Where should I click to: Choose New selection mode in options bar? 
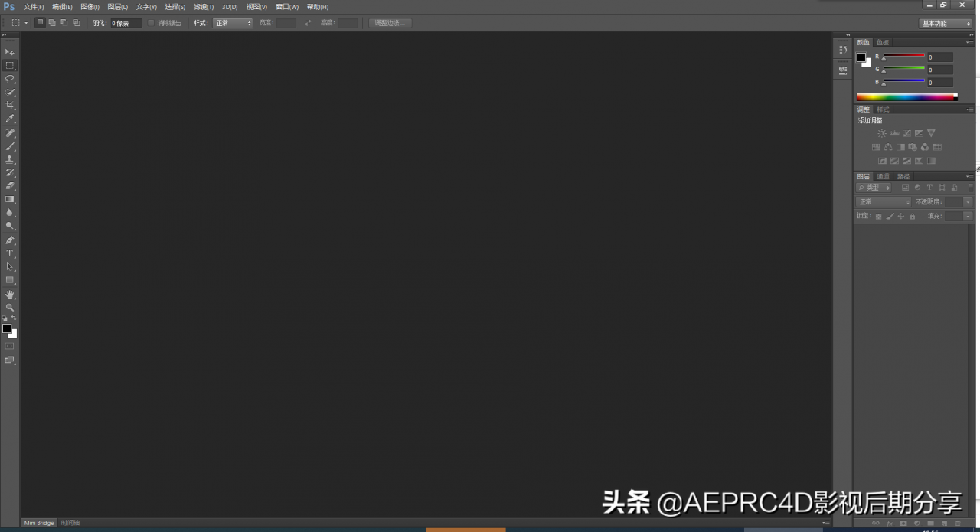(x=40, y=23)
